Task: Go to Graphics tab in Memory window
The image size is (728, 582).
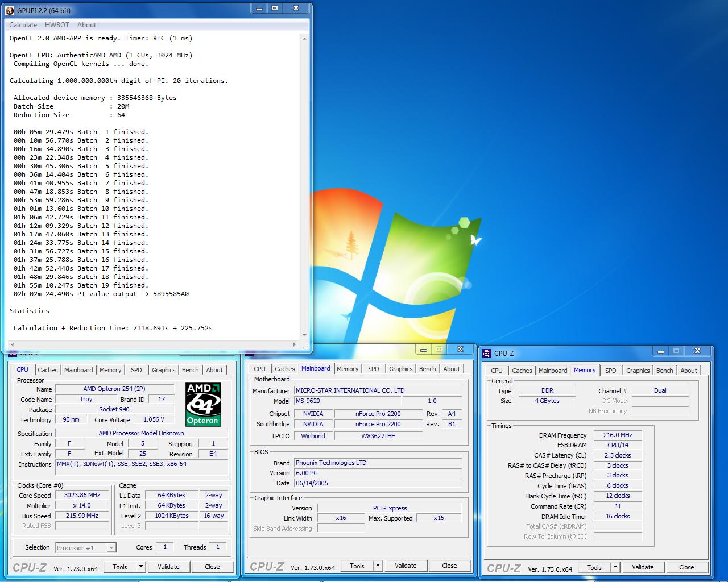Action: click(638, 371)
